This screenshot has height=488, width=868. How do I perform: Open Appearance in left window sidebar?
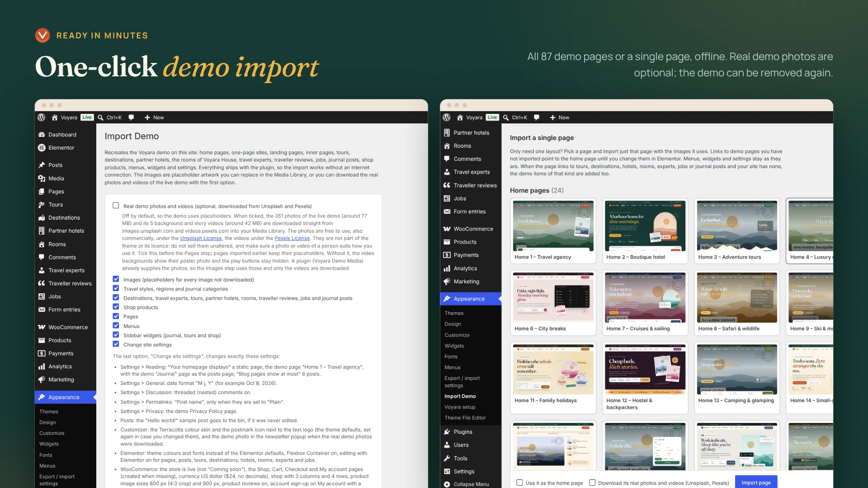click(65, 397)
